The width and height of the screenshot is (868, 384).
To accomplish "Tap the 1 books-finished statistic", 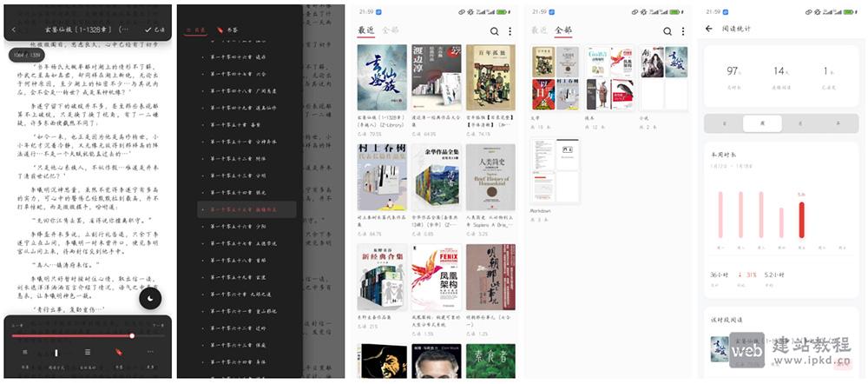I will (x=828, y=76).
